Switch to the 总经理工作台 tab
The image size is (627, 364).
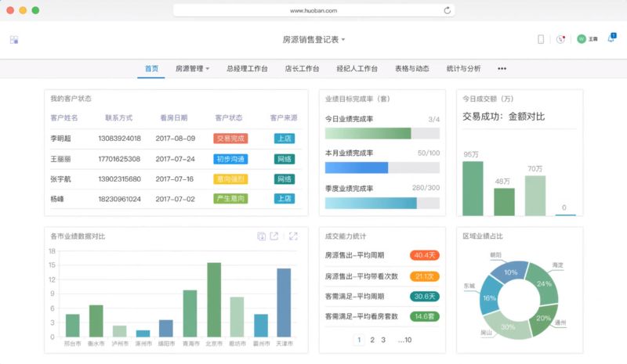coord(247,69)
